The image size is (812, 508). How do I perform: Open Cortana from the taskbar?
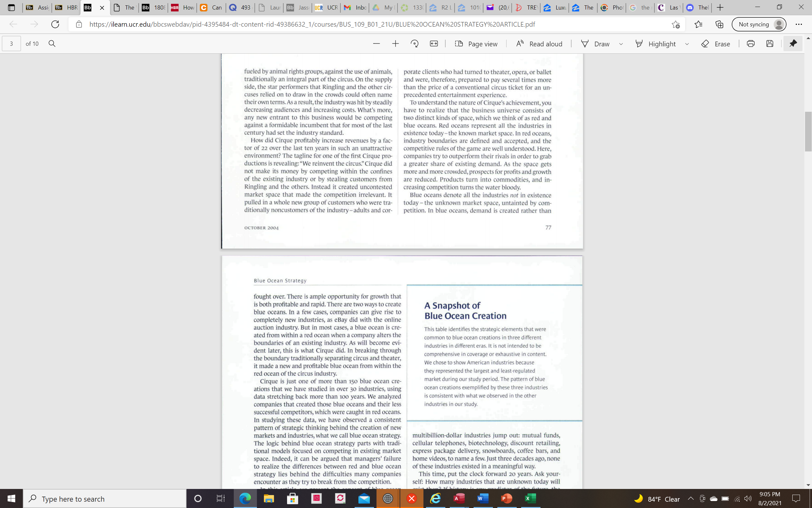click(x=198, y=498)
